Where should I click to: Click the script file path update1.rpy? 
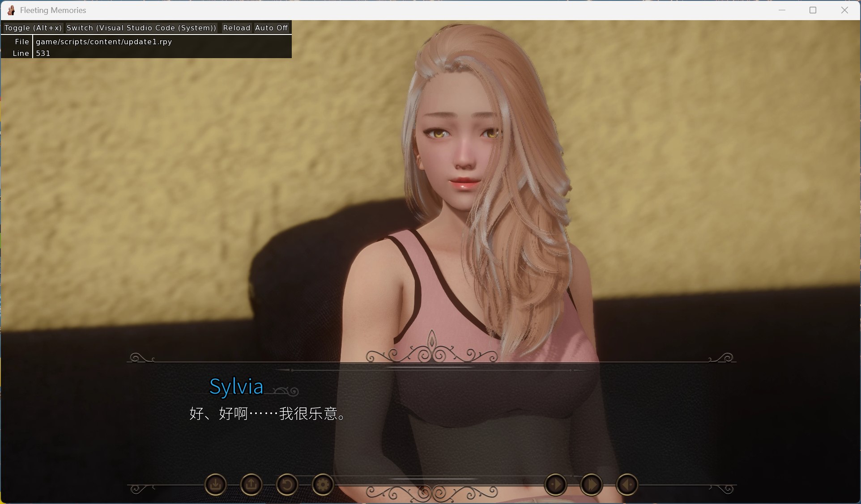104,42
